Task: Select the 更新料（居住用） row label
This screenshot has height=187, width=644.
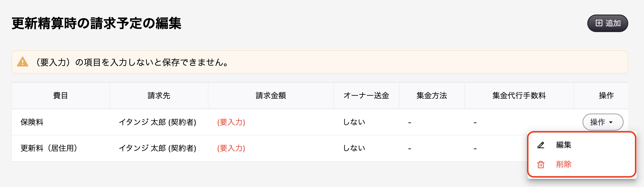Action: pyautogui.click(x=49, y=148)
